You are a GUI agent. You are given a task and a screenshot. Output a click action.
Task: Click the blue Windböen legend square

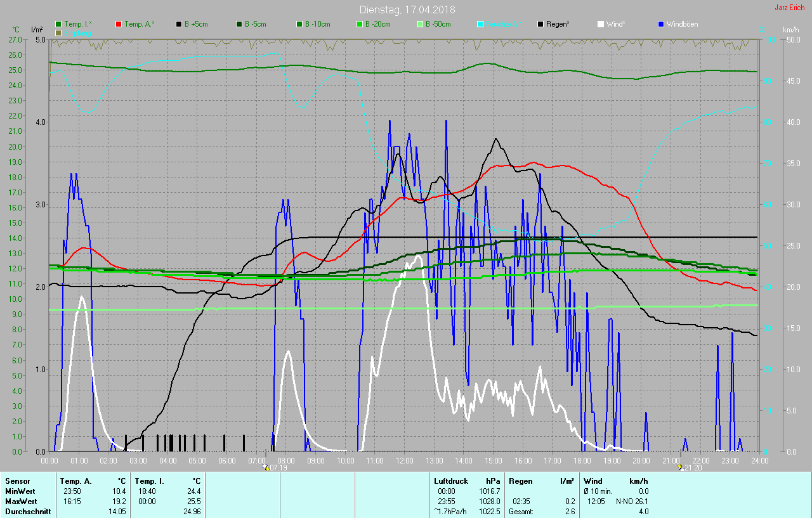click(x=661, y=24)
